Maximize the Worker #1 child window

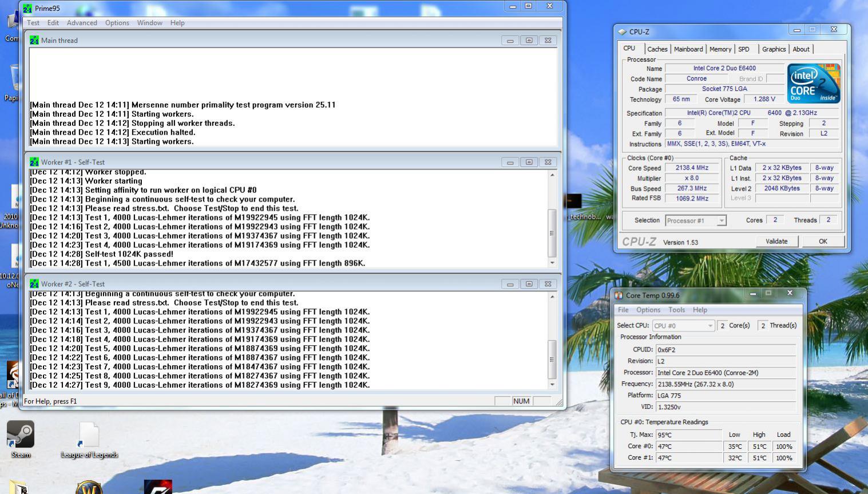(529, 162)
